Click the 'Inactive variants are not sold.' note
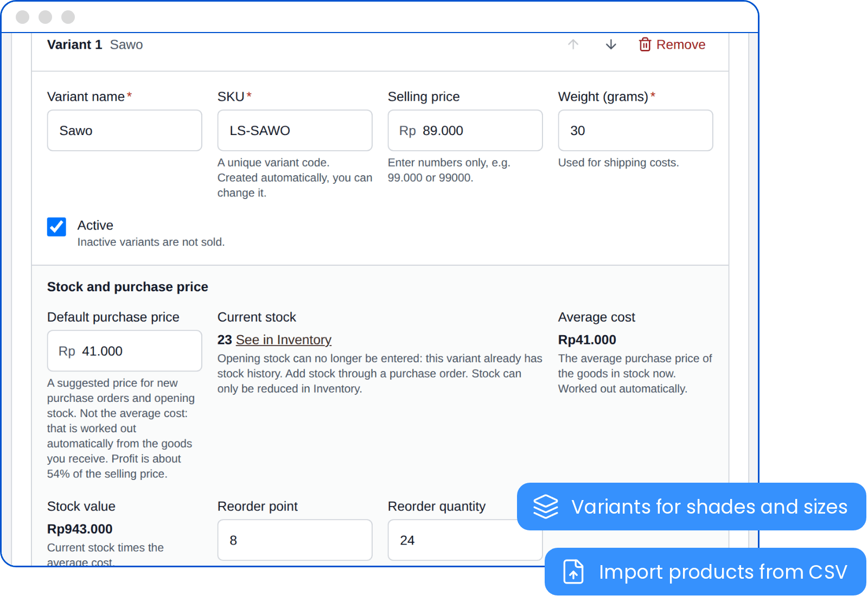Image resolution: width=868 pixels, height=602 pixels. point(151,242)
